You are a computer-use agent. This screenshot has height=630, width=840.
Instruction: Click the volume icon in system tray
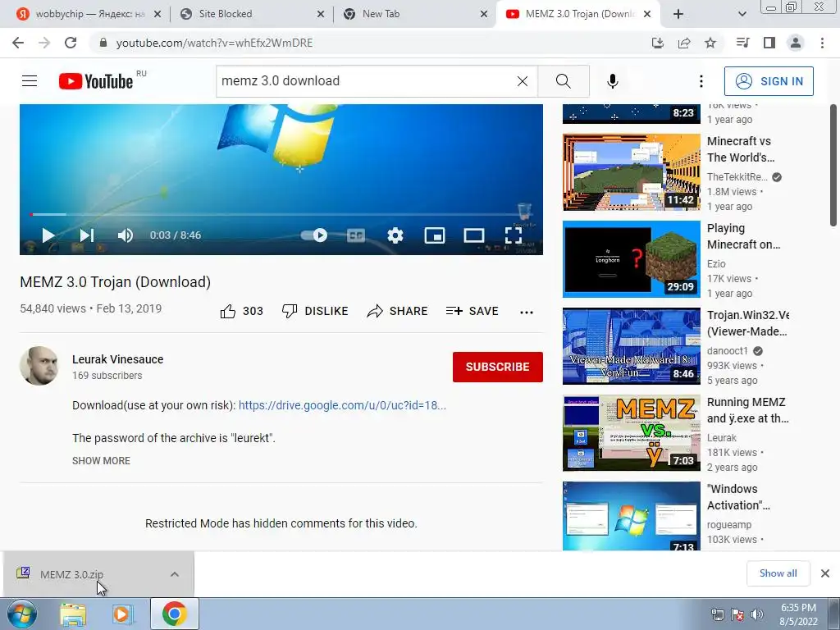coord(757,614)
